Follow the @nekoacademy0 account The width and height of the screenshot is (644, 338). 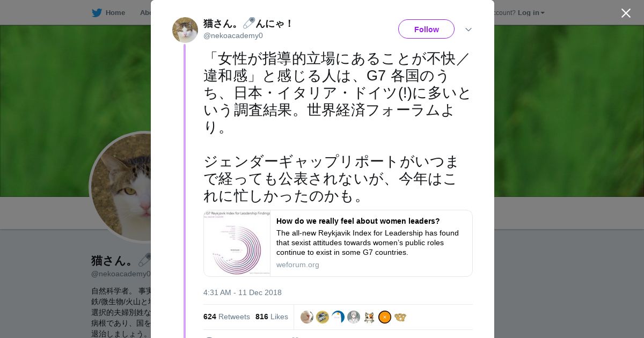[426, 29]
